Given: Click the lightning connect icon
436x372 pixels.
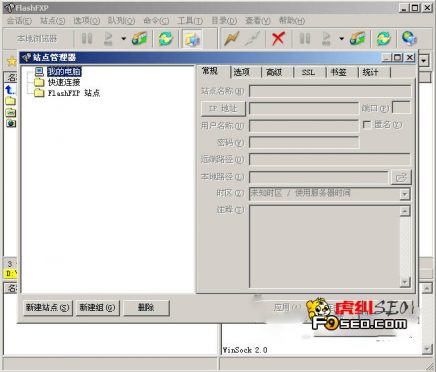Looking at the screenshot, I should [232, 38].
